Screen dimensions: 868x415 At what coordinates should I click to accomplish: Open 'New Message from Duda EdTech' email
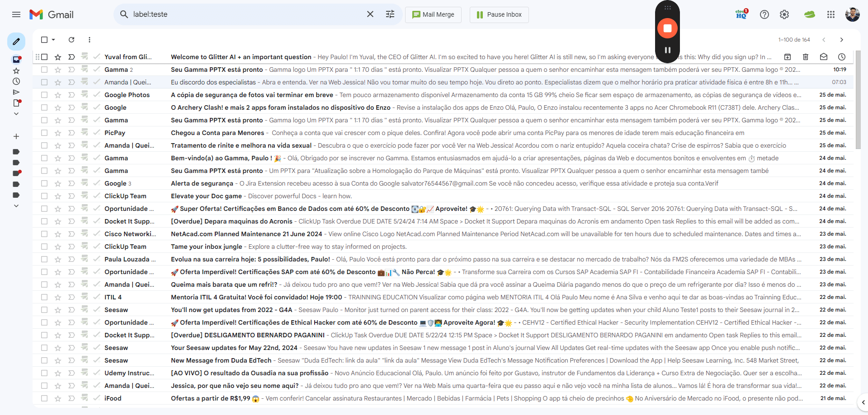tap(443, 360)
